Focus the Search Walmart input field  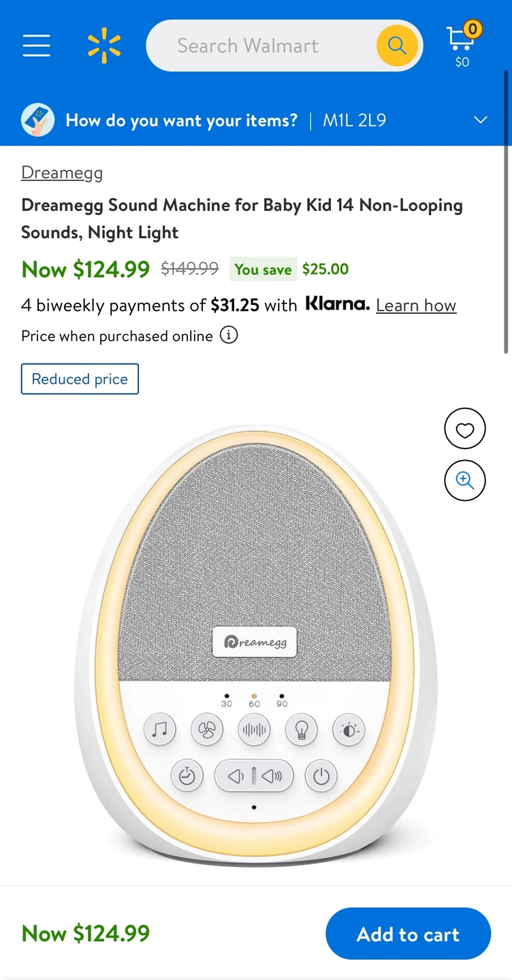click(259, 46)
